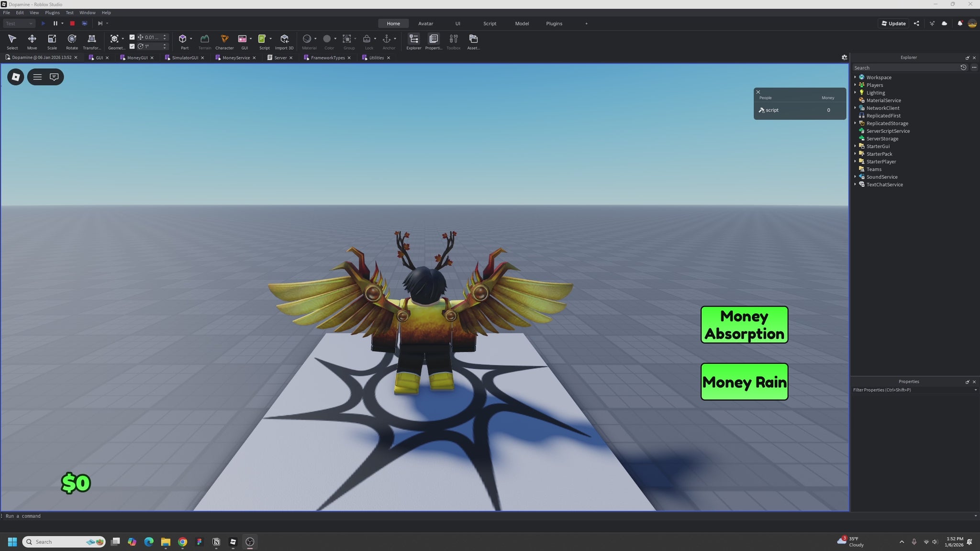
Task: Toggle the move snapping checkbox
Action: [x=132, y=37]
